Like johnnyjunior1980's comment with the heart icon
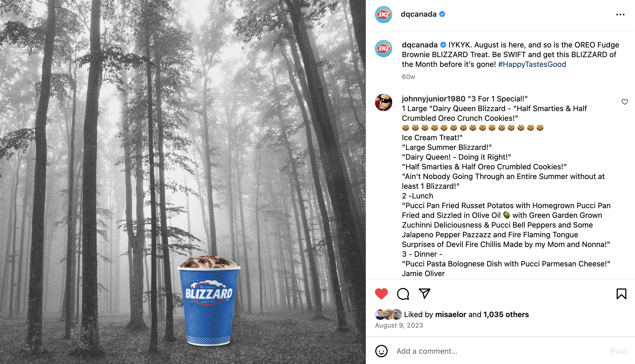Image resolution: width=635 pixels, height=364 pixels. point(624,102)
